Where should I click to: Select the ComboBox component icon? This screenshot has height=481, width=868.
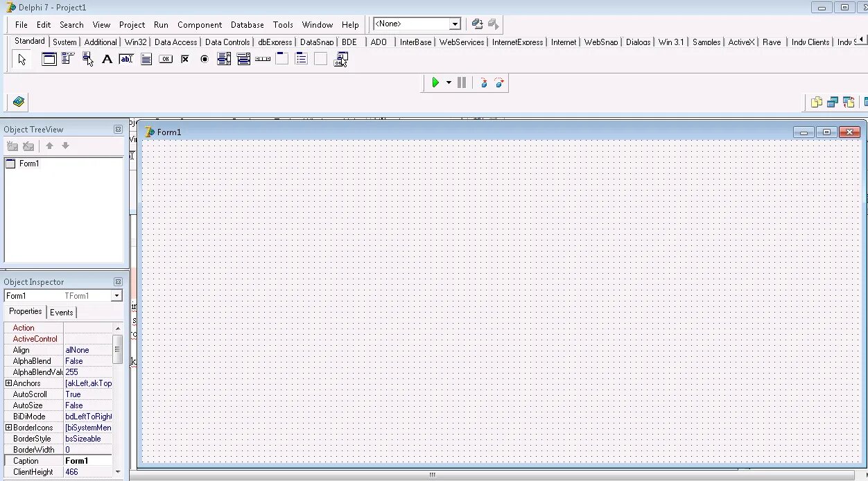coord(243,59)
